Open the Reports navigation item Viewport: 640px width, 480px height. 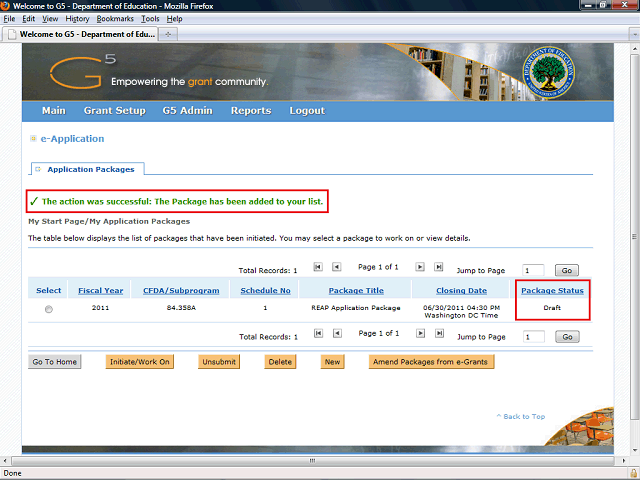coord(251,111)
